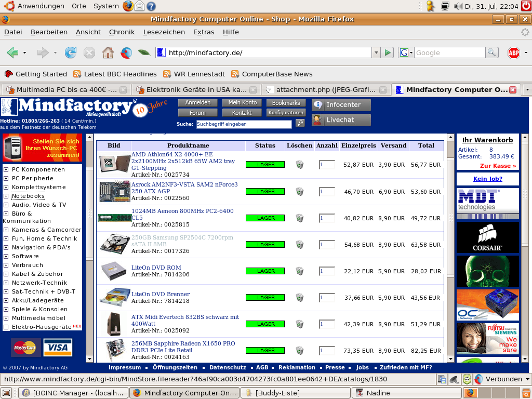This screenshot has width=532, height=399.
Task: Open the Lesezeichen menu
Action: pyautogui.click(x=164, y=32)
